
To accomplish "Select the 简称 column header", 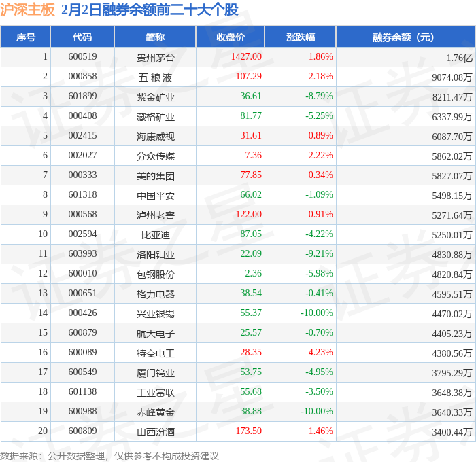I will tap(155, 37).
